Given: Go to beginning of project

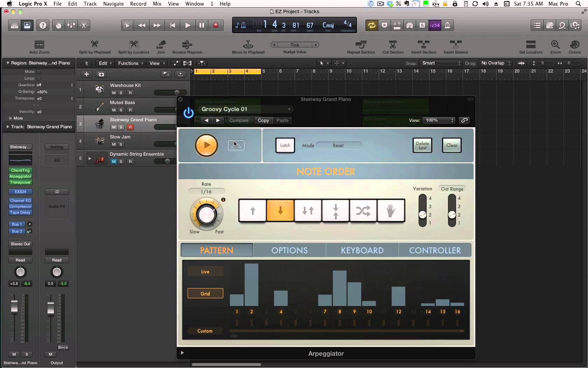Looking at the screenshot, I should pyautogui.click(x=173, y=25).
